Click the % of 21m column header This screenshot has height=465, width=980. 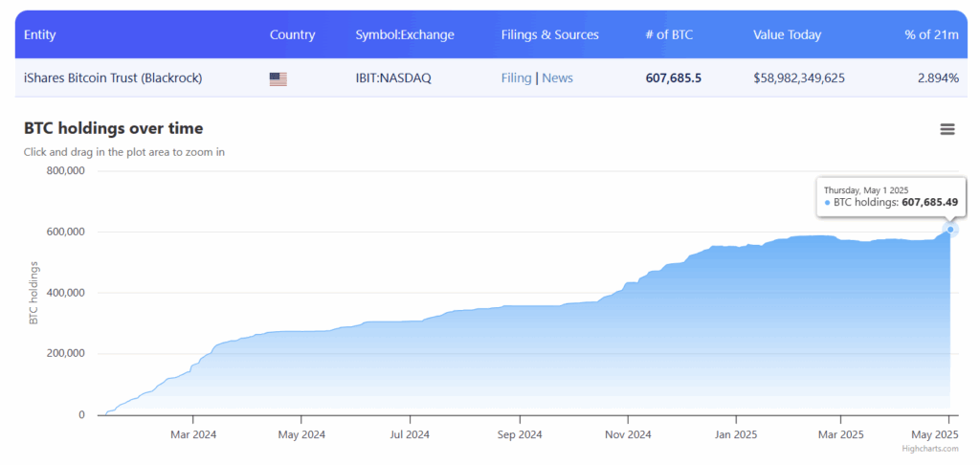click(931, 34)
